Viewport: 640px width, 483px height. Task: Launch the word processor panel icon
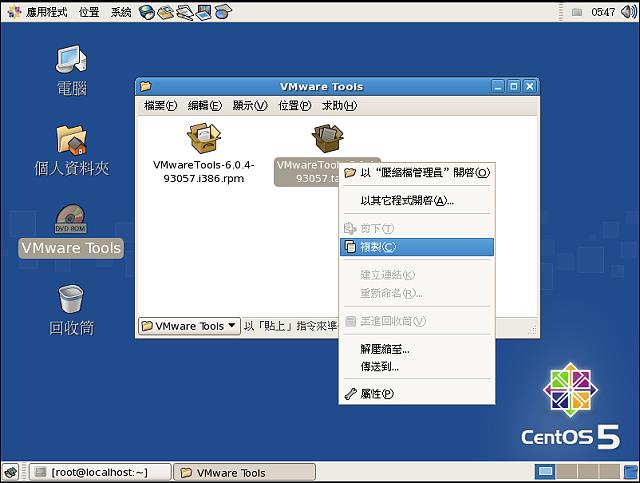pos(184,12)
